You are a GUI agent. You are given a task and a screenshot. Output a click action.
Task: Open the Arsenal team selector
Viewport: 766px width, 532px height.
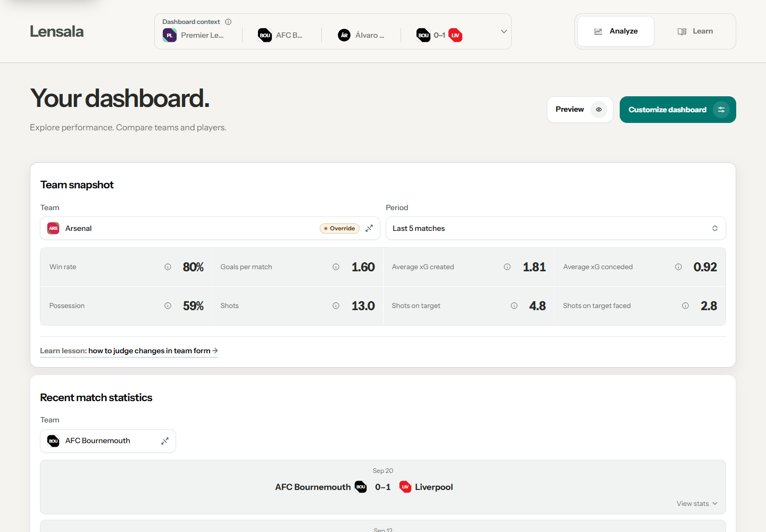point(210,228)
